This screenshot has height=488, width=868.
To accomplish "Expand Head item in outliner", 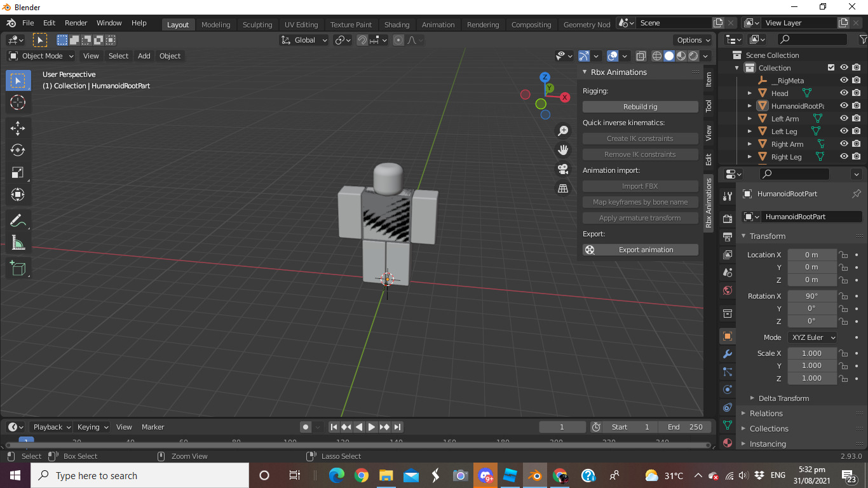I will point(750,93).
